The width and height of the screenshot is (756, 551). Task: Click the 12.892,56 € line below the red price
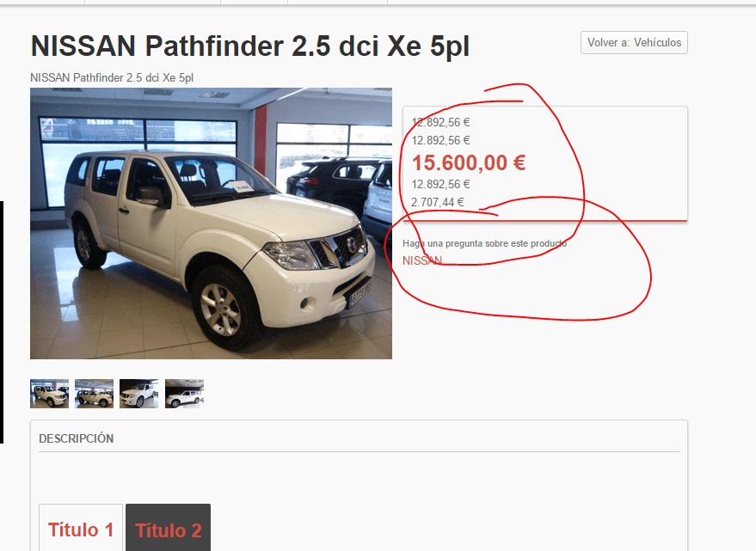440,184
